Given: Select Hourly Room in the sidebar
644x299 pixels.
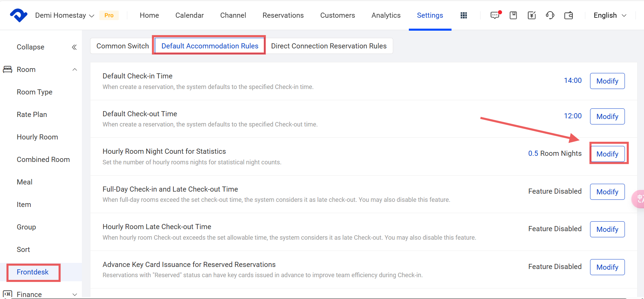Looking at the screenshot, I should [37, 137].
